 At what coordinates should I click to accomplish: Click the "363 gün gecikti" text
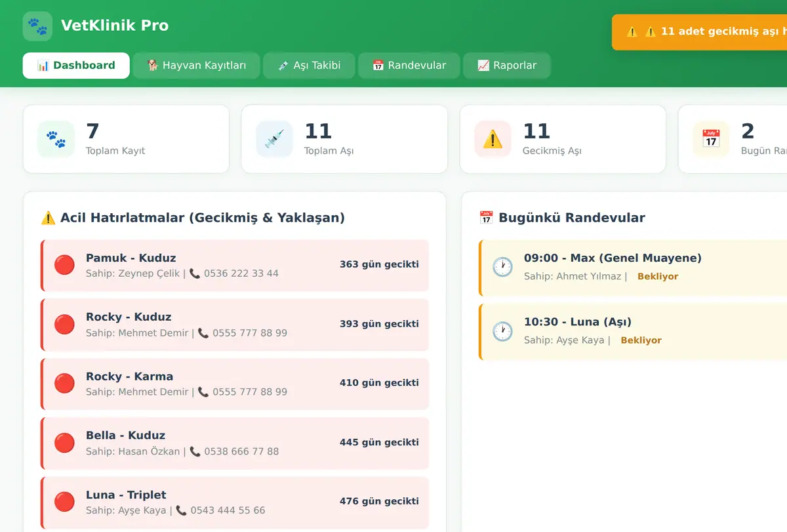(x=379, y=265)
